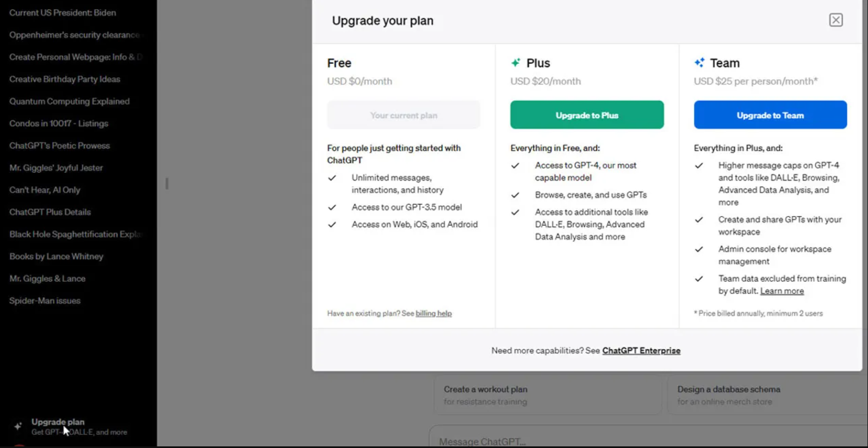
Task: Open the Condos in 10017 - Listings chat
Action: 59,124
